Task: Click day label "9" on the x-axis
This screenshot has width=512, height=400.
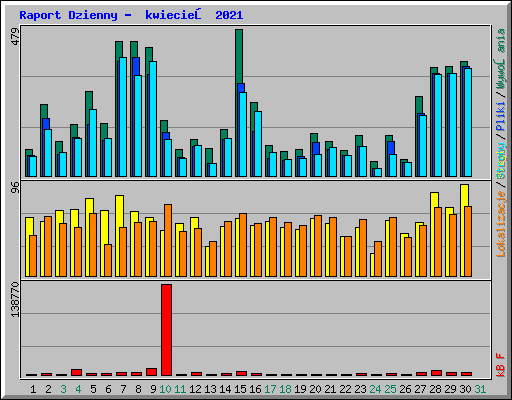Action: tap(153, 389)
